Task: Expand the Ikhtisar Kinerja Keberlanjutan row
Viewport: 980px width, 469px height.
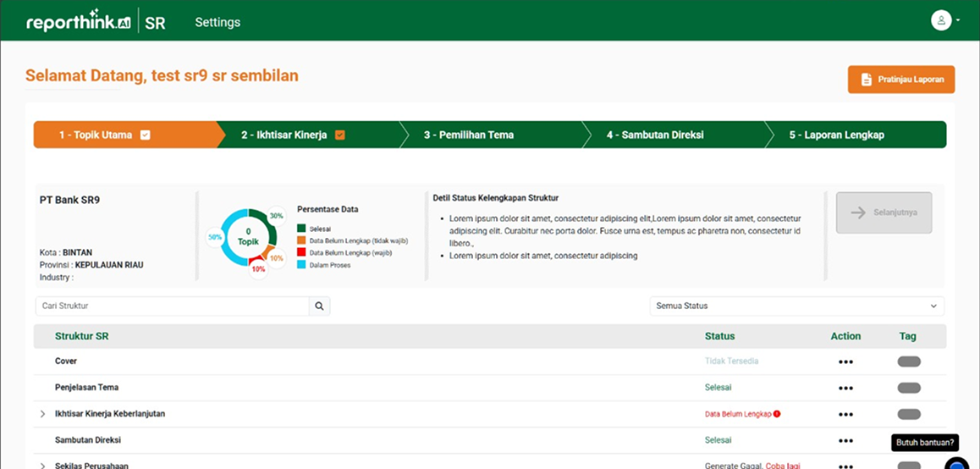Action: click(43, 414)
